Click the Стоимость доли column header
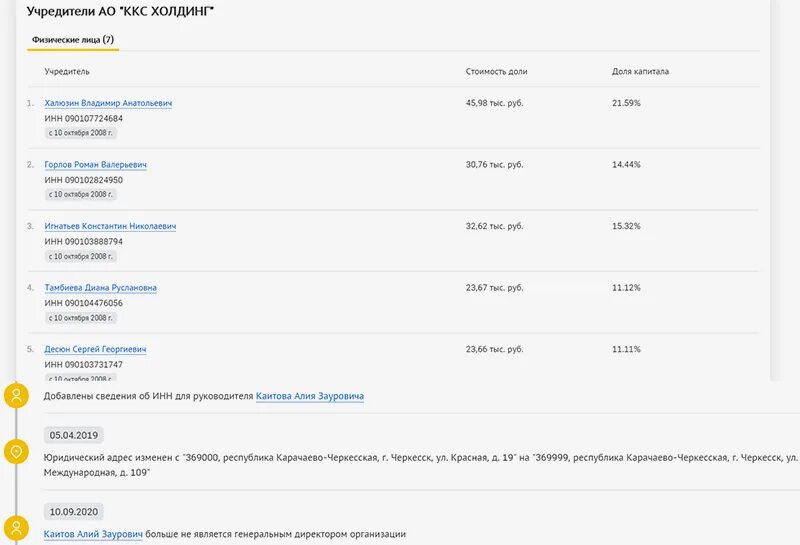 pyautogui.click(x=496, y=72)
